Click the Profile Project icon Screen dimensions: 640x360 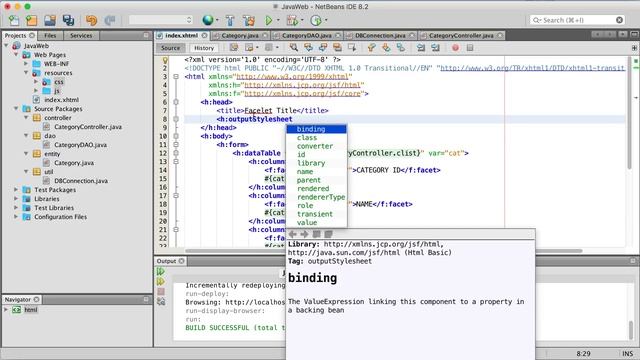316,20
